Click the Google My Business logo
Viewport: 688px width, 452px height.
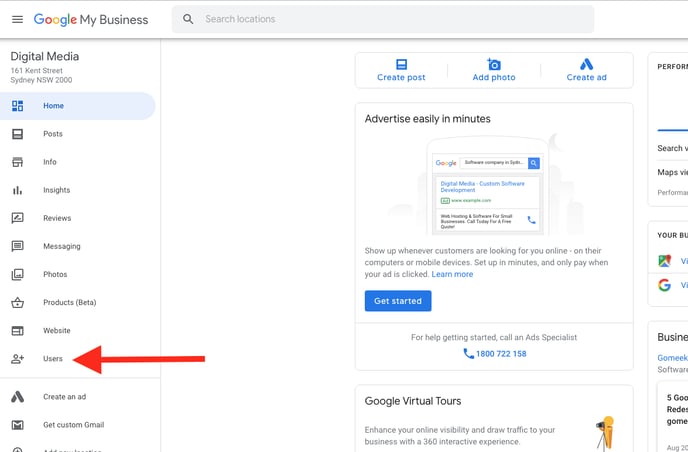point(91,19)
